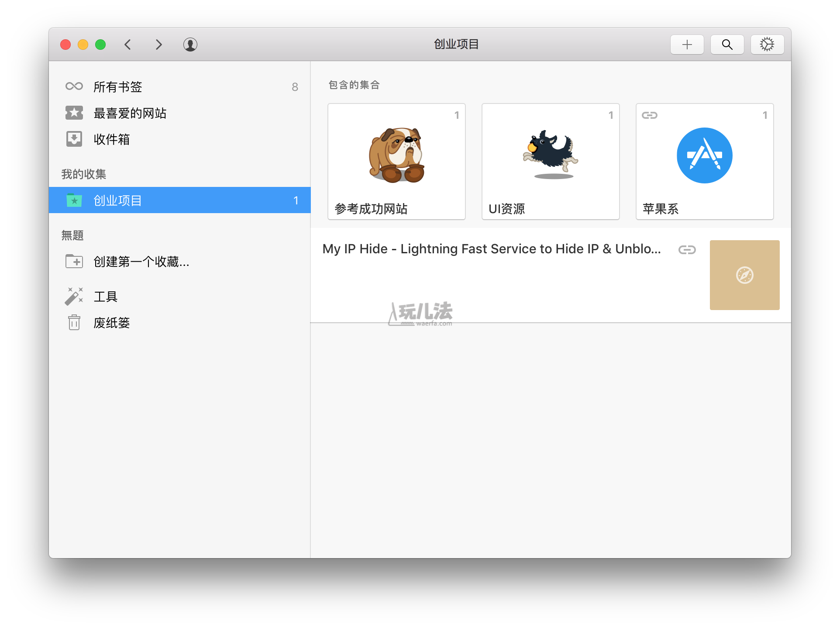840x628 pixels.
Task: Minimize the window with yellow button
Action: tap(83, 45)
